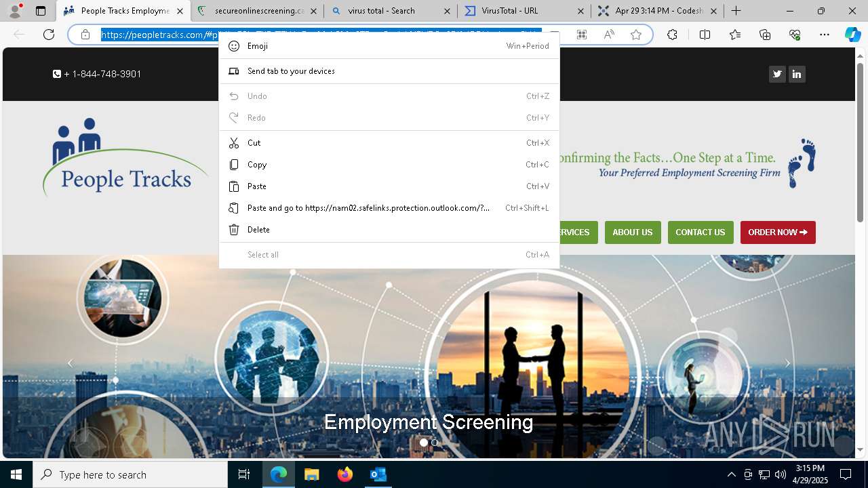The width and height of the screenshot is (868, 488).
Task: View site information via the lock icon
Action: (x=85, y=35)
